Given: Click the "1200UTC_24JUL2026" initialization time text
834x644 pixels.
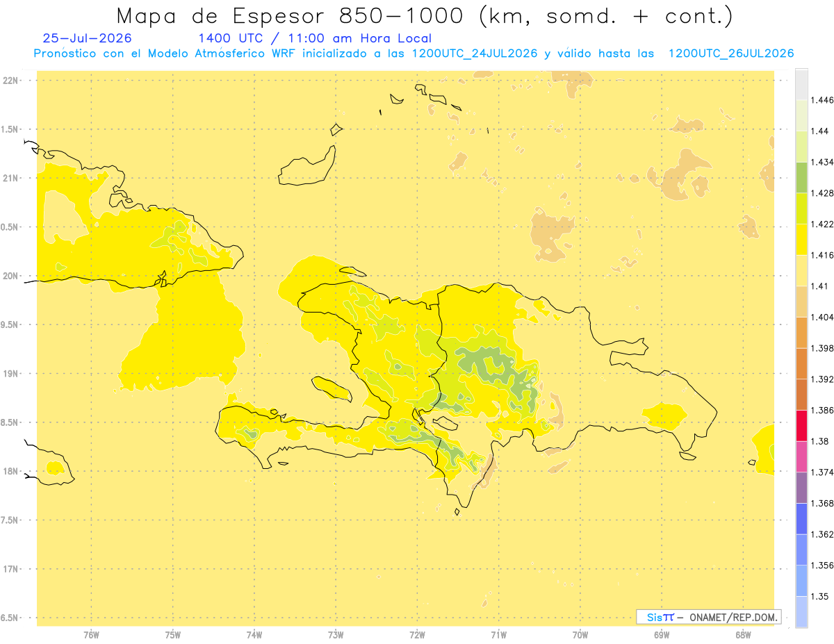Looking at the screenshot, I should [x=475, y=53].
